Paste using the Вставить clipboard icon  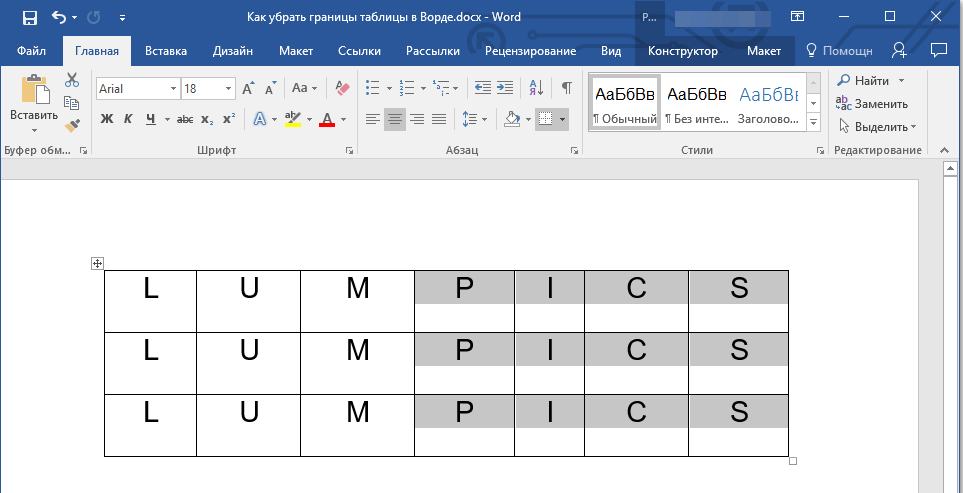(x=35, y=90)
